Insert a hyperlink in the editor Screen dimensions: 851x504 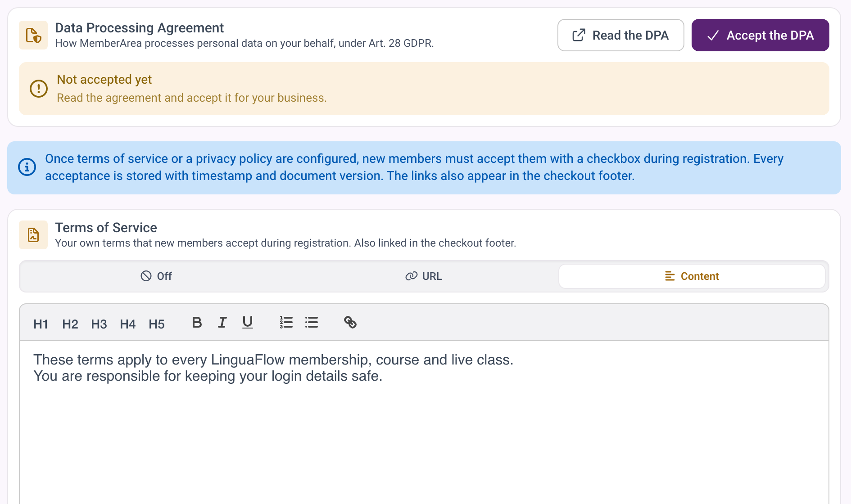click(x=350, y=322)
